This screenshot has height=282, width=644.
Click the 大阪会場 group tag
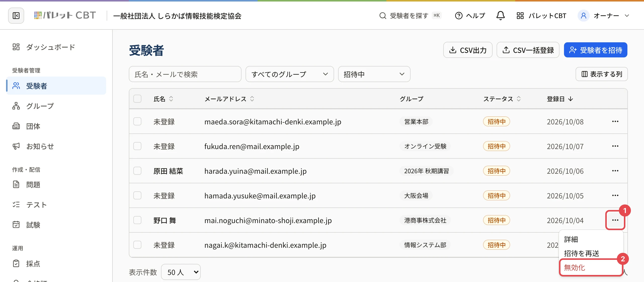click(416, 196)
